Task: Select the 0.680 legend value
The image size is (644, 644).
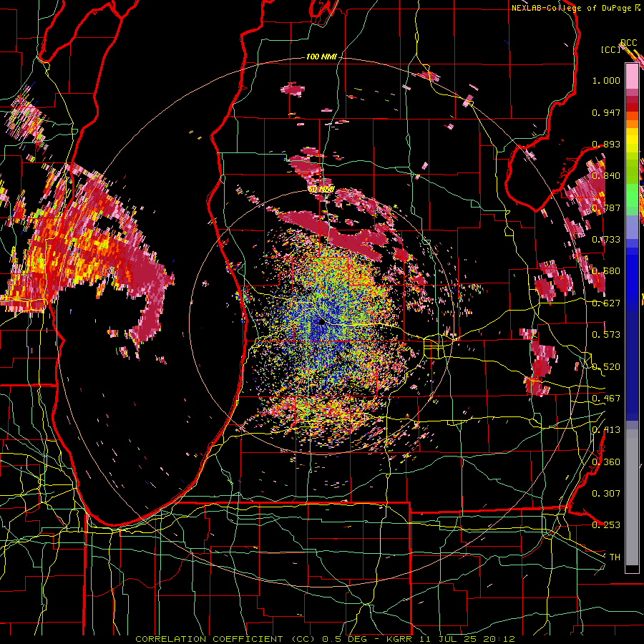Action: [606, 271]
